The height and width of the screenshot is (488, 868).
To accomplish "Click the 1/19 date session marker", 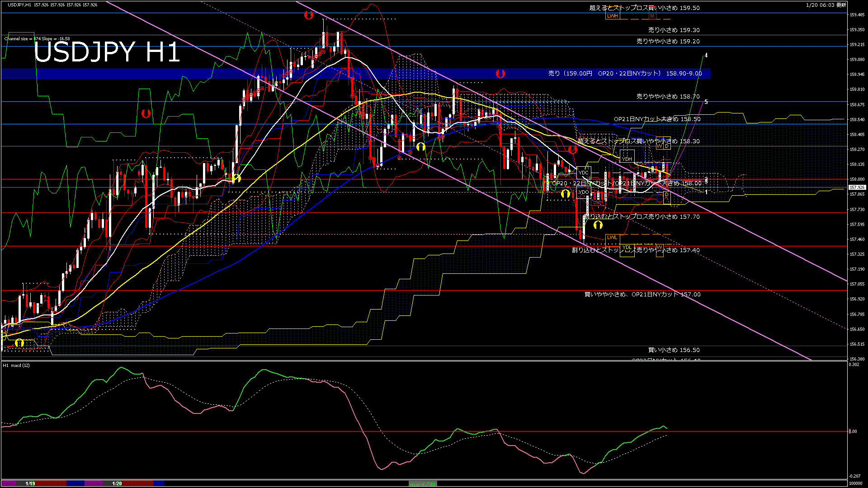I will [x=30, y=483].
